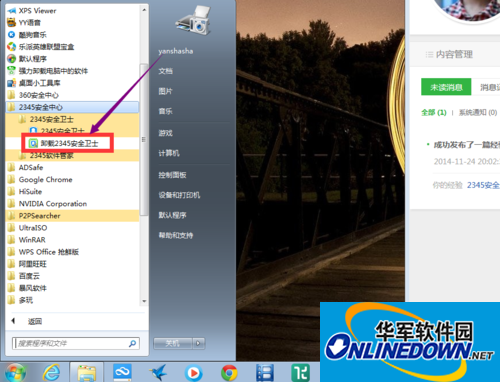Viewport: 500px width, 382px height.
Task: Click the magnifier icon in search box
Action: click(x=132, y=343)
